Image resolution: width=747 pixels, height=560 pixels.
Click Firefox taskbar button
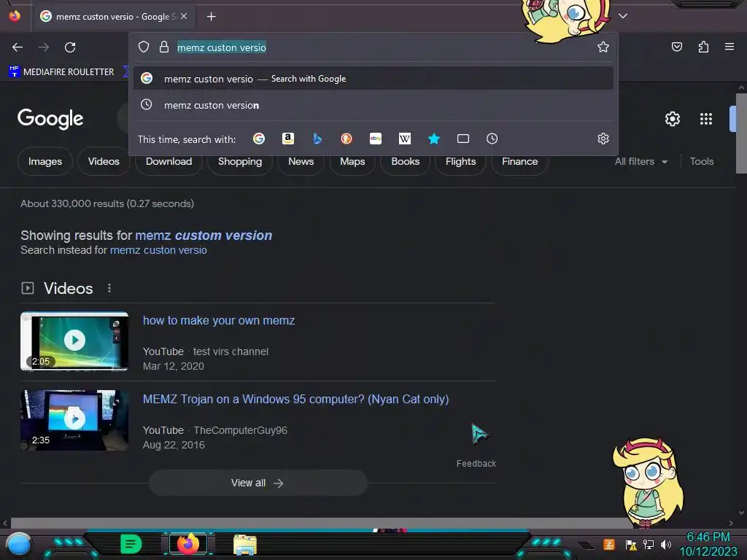[188, 544]
